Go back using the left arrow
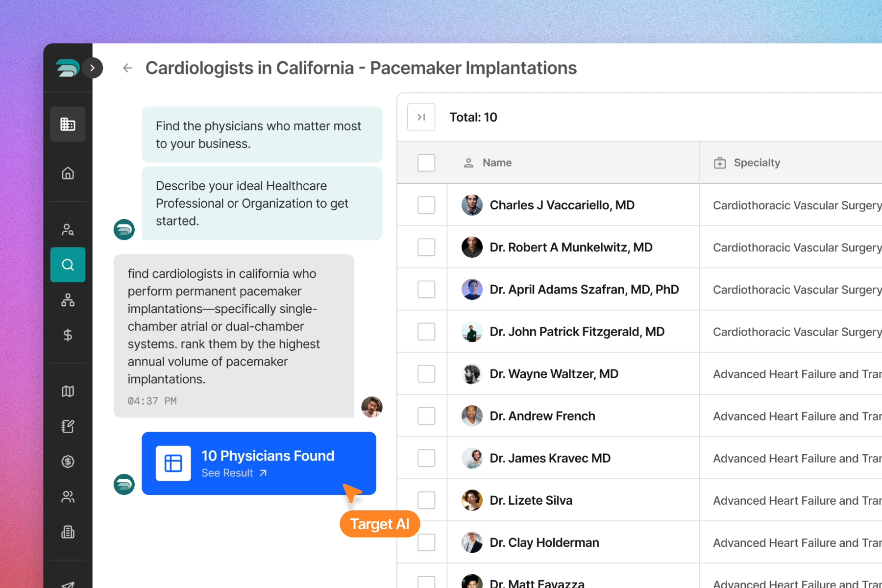The image size is (882, 588). pyautogui.click(x=127, y=68)
